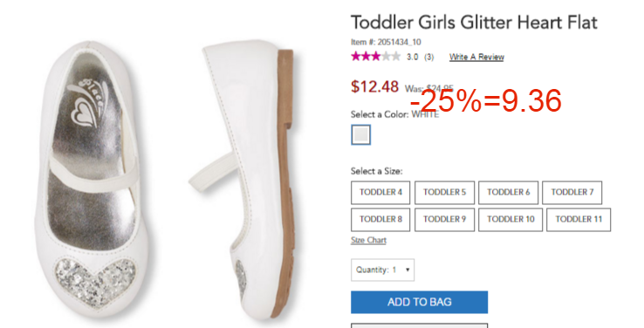This screenshot has height=328, width=644.
Task: Open the Quantity dropdown
Action: 382,270
